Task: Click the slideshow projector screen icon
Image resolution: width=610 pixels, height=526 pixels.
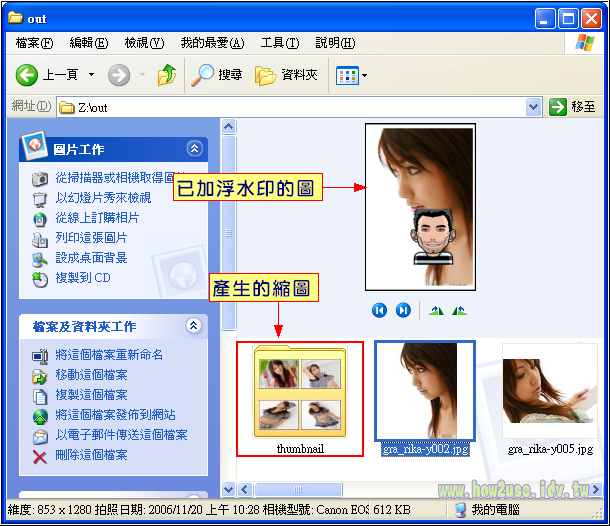Action: [40, 199]
